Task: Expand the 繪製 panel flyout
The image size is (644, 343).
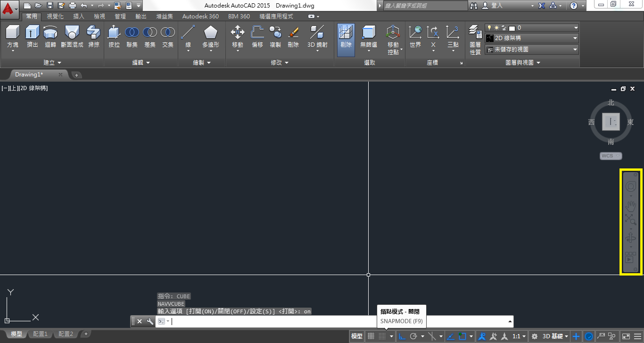Action: point(202,62)
